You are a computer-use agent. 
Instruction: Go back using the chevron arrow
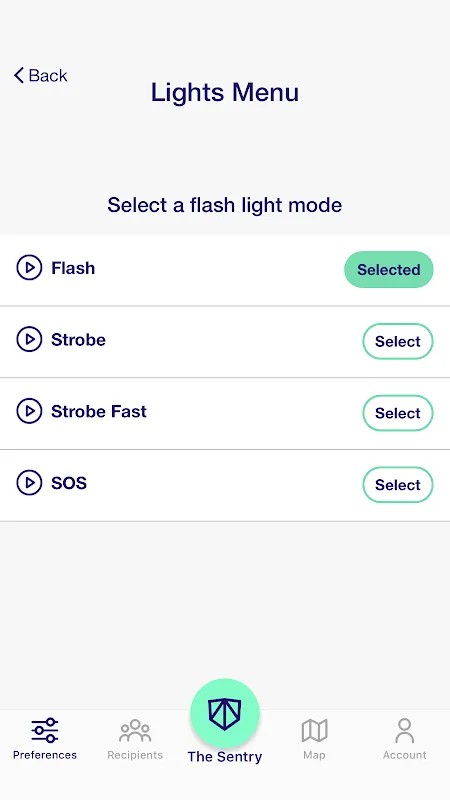click(19, 75)
